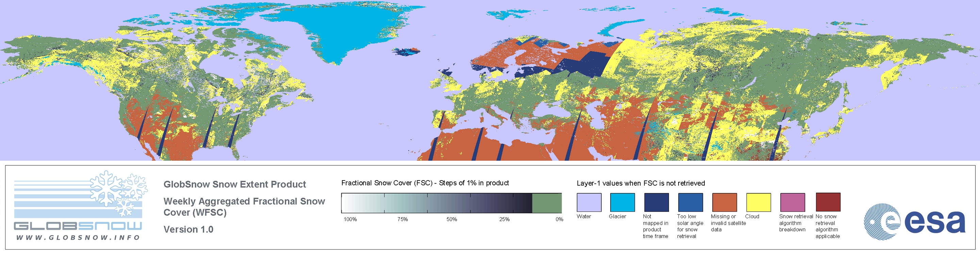
Task: Click the 'Version 1.0' text
Action: point(188,229)
